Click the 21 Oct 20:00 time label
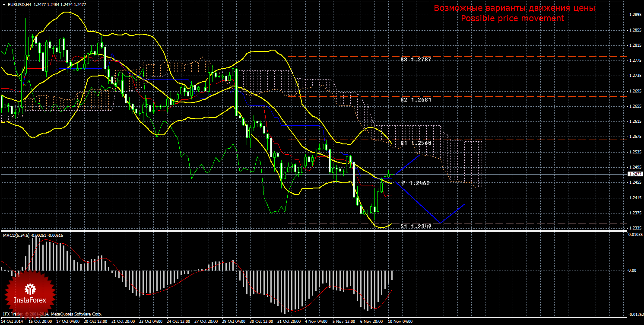 click(x=124, y=322)
